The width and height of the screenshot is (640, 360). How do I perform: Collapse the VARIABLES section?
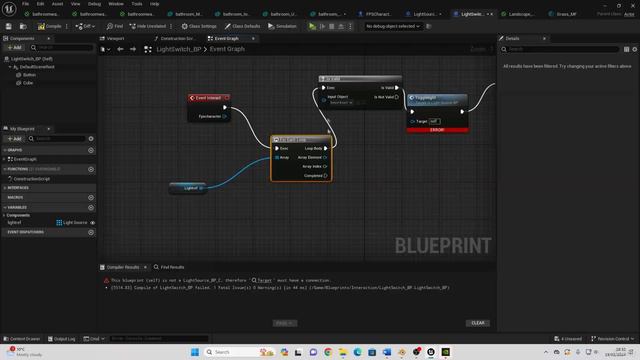coord(4,208)
